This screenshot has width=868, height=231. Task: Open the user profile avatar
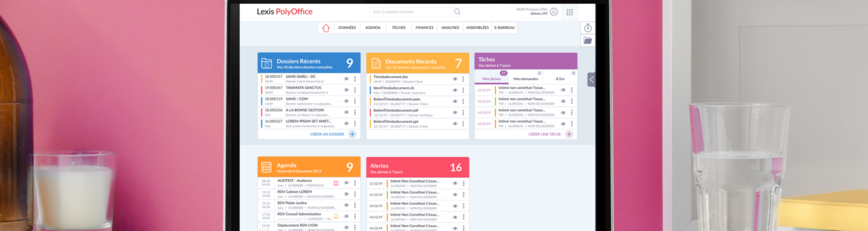(x=554, y=12)
